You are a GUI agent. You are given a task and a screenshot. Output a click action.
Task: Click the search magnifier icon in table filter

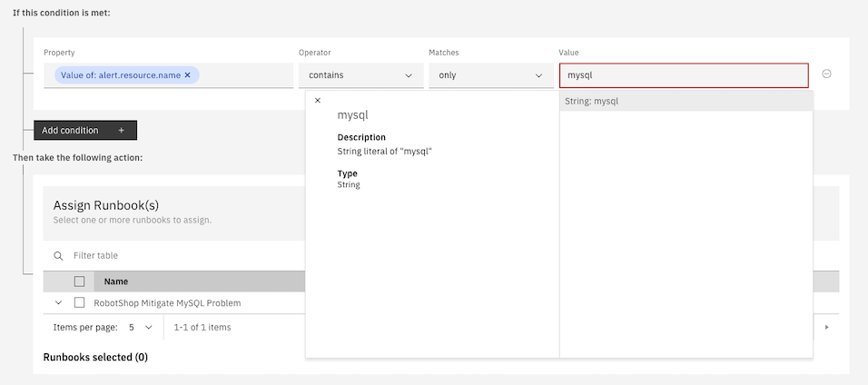pyautogui.click(x=58, y=256)
